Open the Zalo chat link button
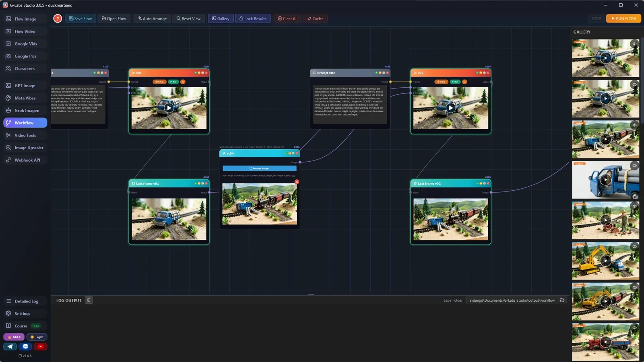Image resolution: width=644 pixels, height=362 pixels. point(25,346)
